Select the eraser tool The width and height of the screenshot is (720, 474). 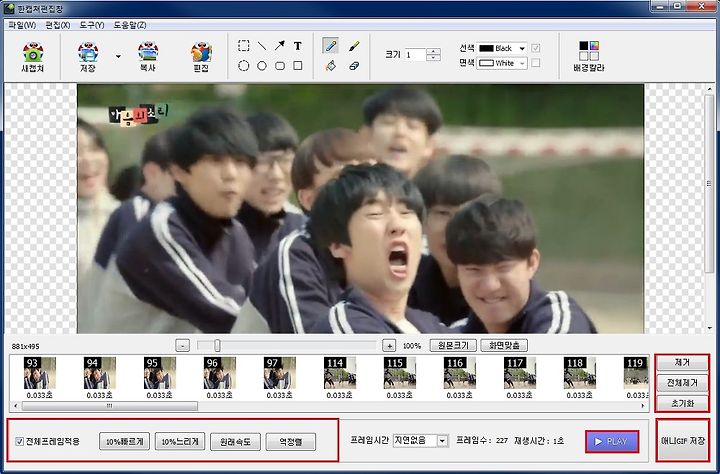coord(354,66)
